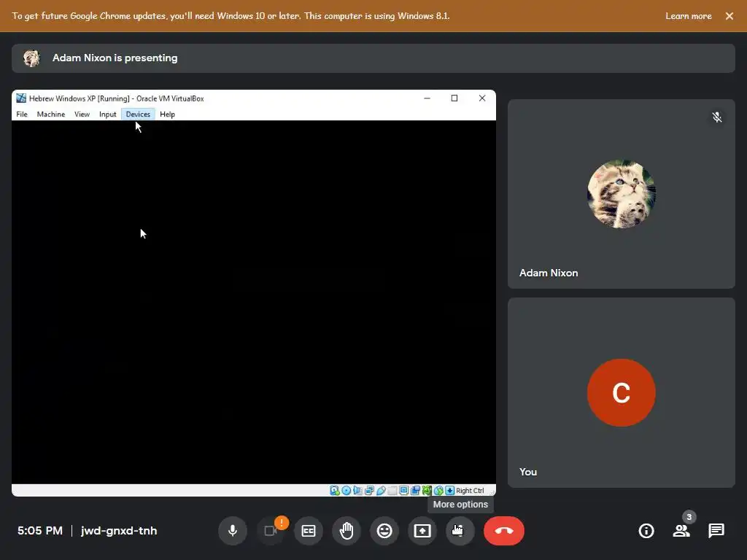The width and height of the screenshot is (747, 560).
Task: Click Adam Nixon's muted microphone indicator
Action: (x=717, y=117)
